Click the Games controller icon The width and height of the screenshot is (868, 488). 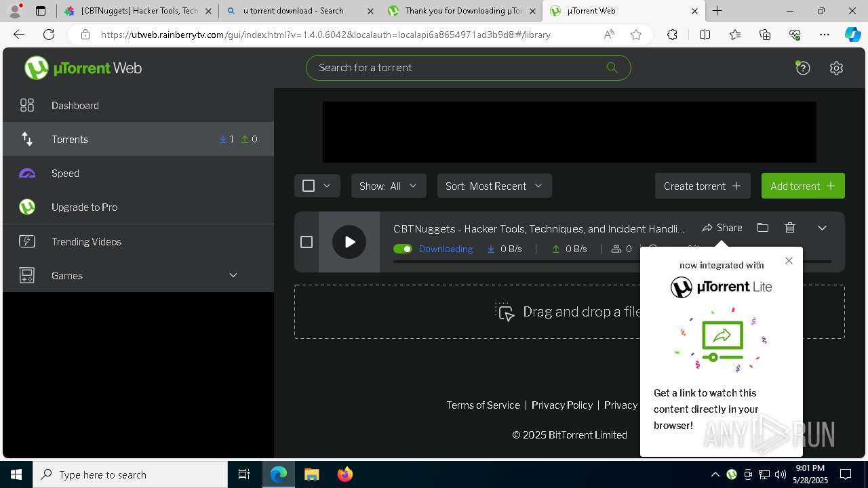tap(27, 275)
